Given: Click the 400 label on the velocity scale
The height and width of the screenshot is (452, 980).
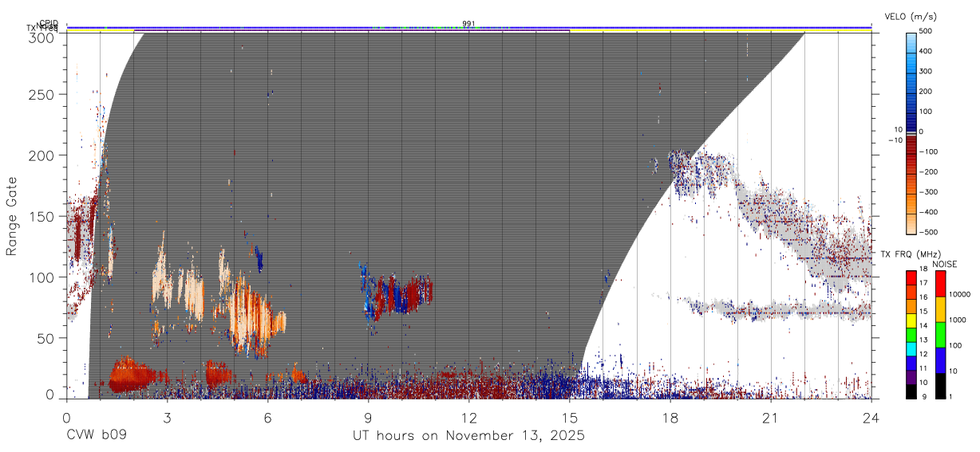Looking at the screenshot, I should click(x=927, y=51).
